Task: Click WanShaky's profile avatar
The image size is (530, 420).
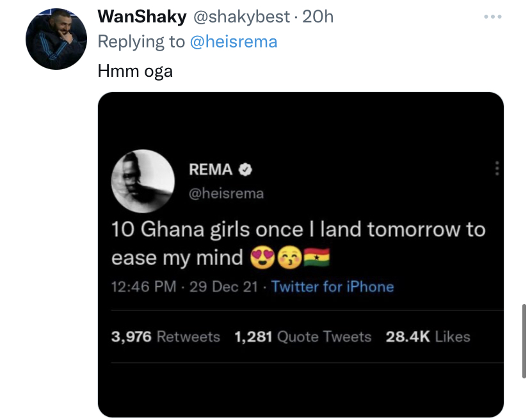Action: 56,39
